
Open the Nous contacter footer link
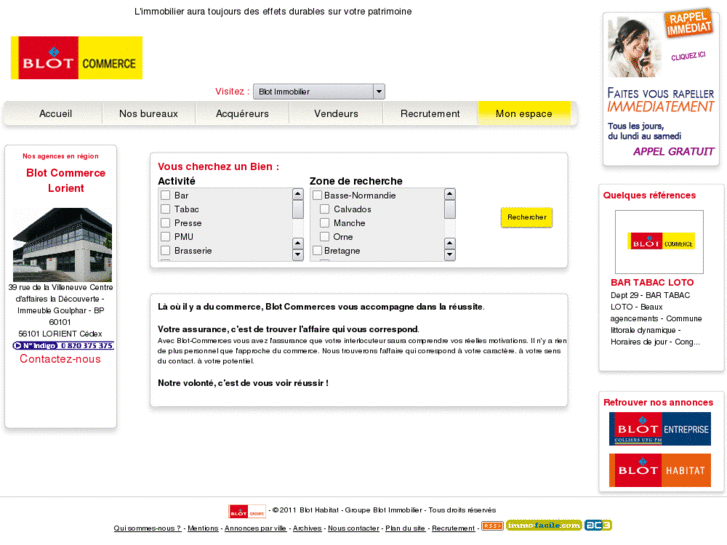(x=353, y=528)
